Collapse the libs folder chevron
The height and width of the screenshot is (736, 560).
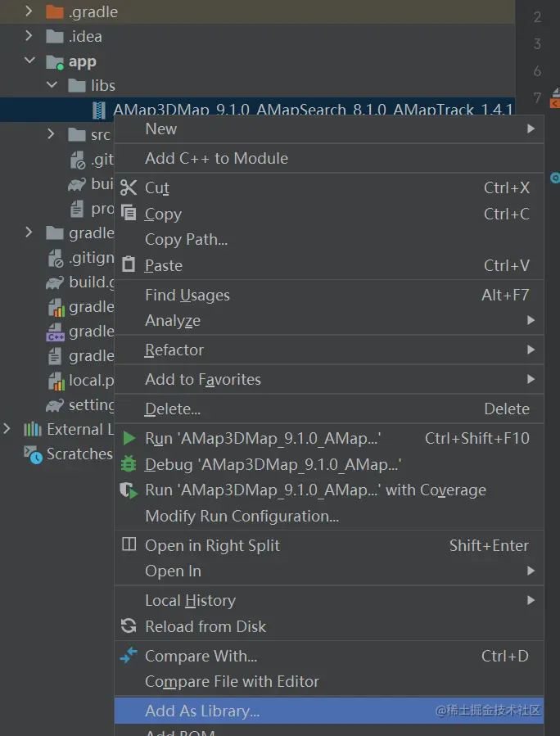click(52, 85)
